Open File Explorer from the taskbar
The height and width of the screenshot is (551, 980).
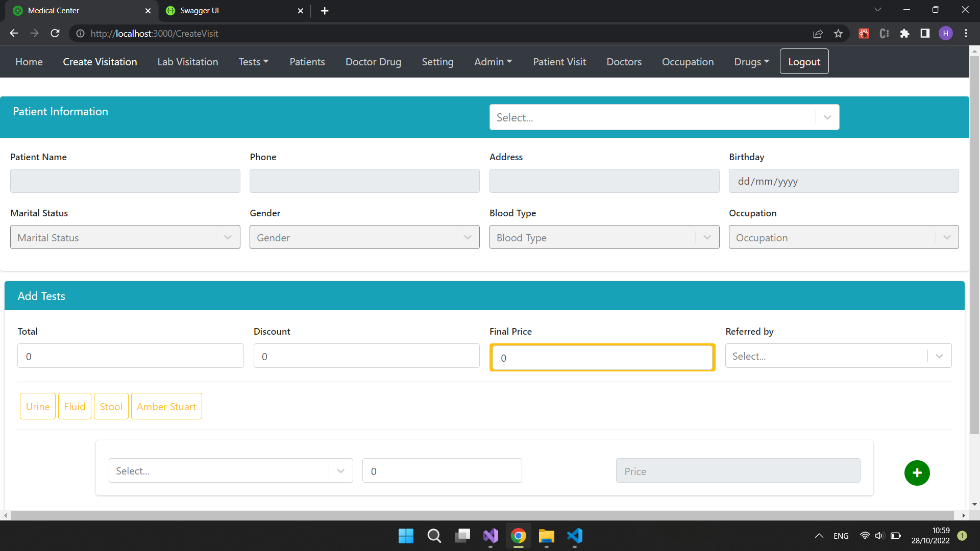(546, 536)
